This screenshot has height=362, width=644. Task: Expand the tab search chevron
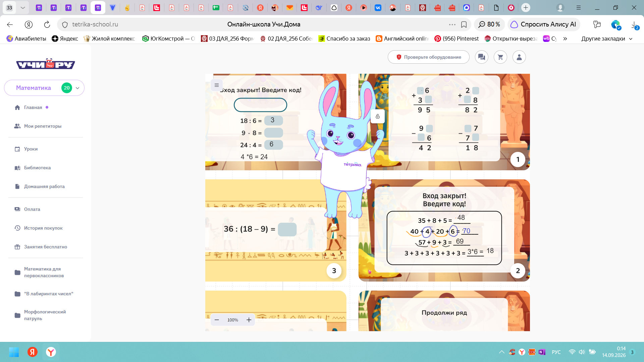[23, 7]
